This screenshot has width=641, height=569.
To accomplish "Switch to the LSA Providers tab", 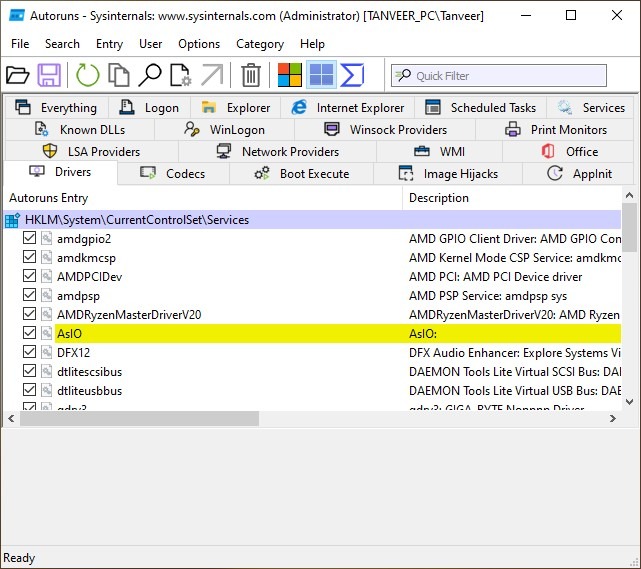I will point(91,152).
